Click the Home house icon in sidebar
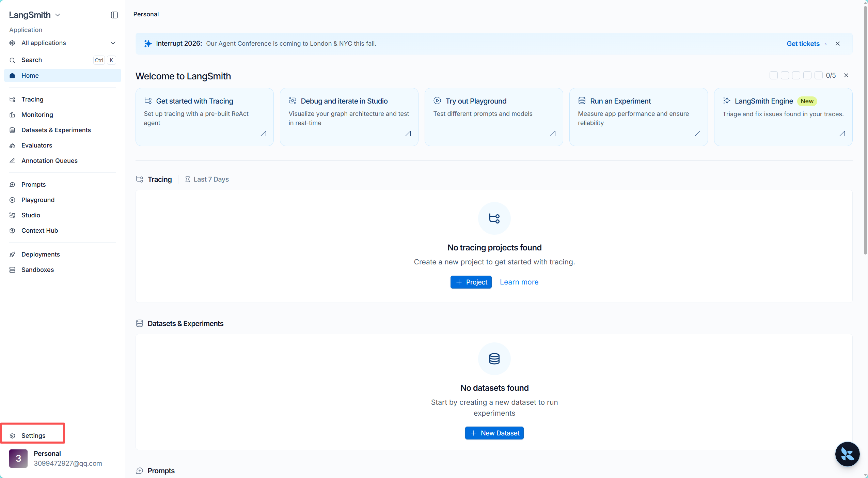Viewport: 868px width, 478px height. coord(12,76)
